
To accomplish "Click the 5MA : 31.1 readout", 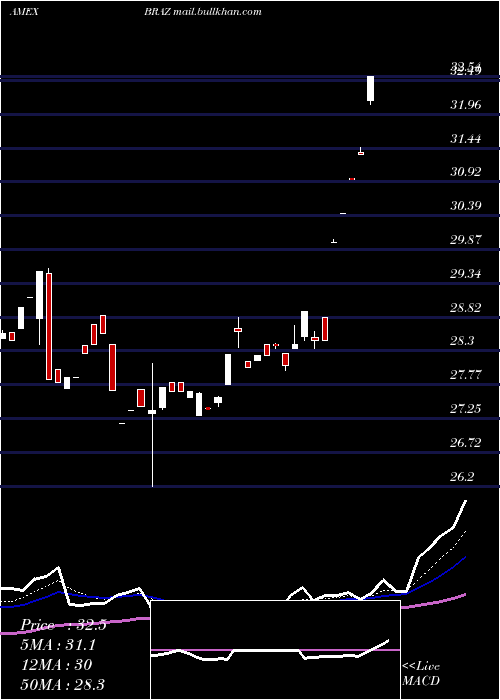I will coord(58,645).
